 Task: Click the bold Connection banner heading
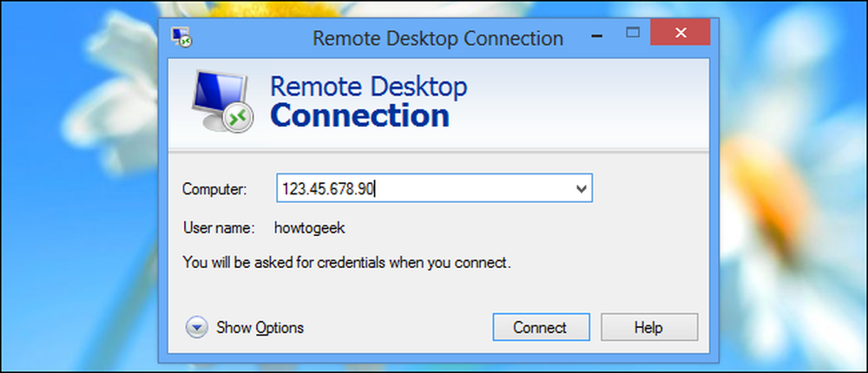[x=359, y=115]
